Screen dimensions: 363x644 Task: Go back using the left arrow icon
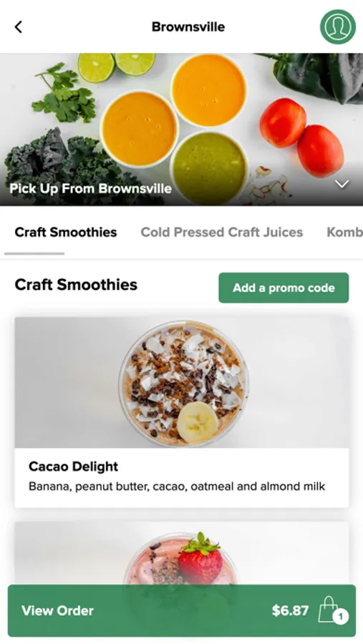[19, 27]
